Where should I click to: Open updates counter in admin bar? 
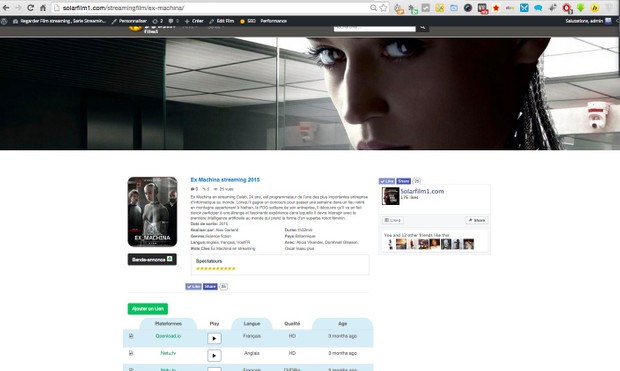pos(158,21)
